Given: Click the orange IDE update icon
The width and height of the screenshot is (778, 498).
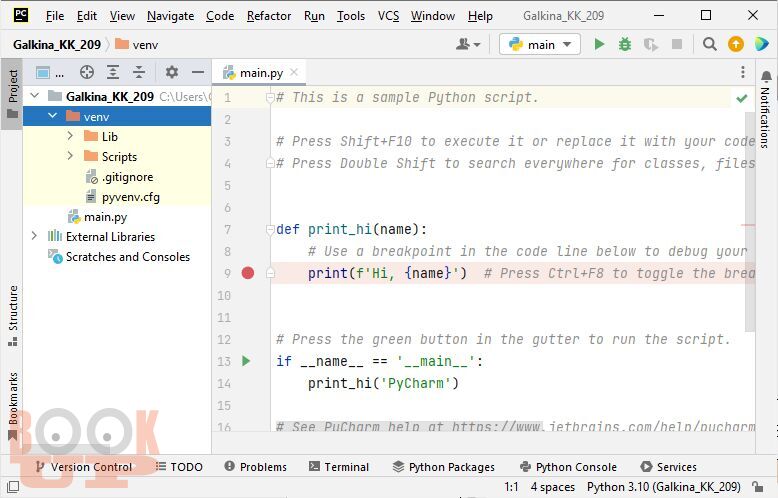Looking at the screenshot, I should 736,45.
